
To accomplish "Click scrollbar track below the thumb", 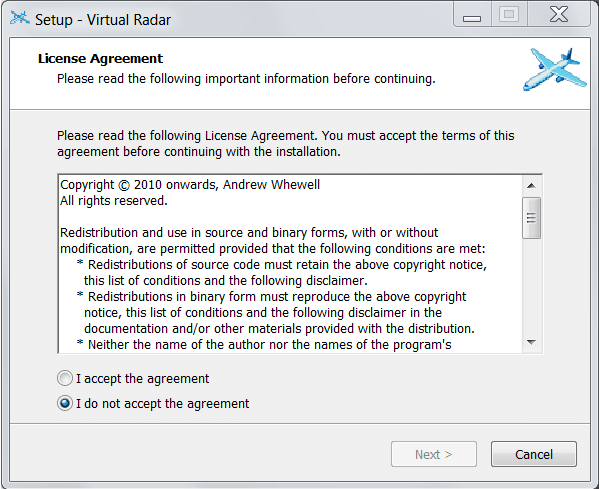I will coord(531,286).
